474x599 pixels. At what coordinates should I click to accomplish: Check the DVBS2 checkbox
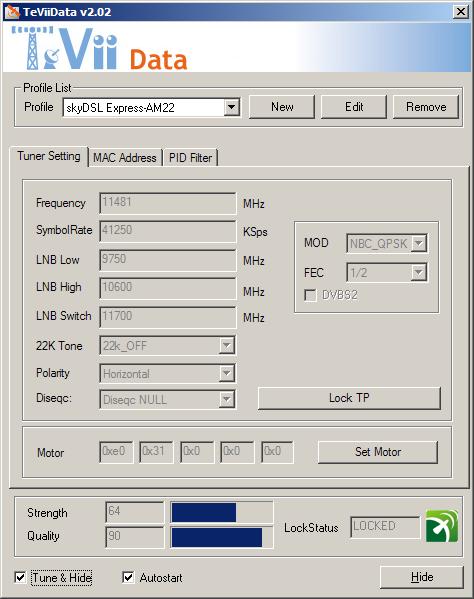point(310,295)
